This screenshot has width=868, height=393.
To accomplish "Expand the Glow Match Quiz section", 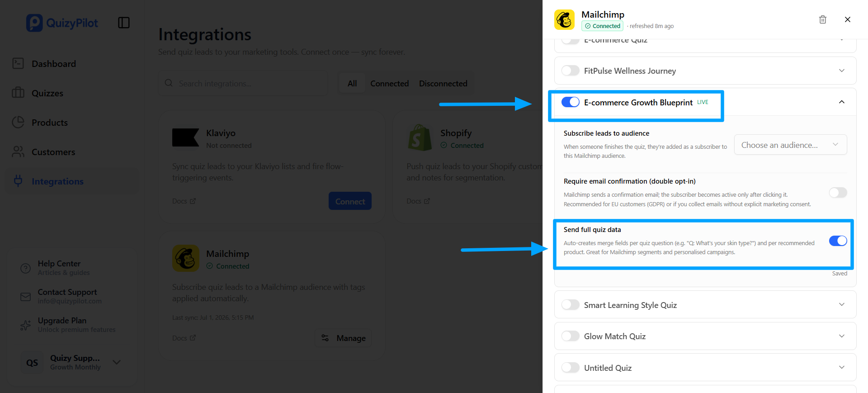I will pyautogui.click(x=842, y=336).
